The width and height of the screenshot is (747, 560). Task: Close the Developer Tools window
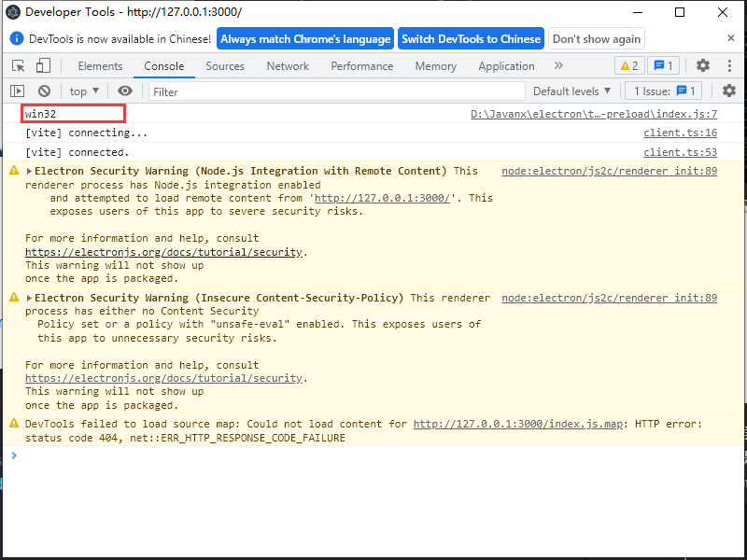tap(722, 12)
